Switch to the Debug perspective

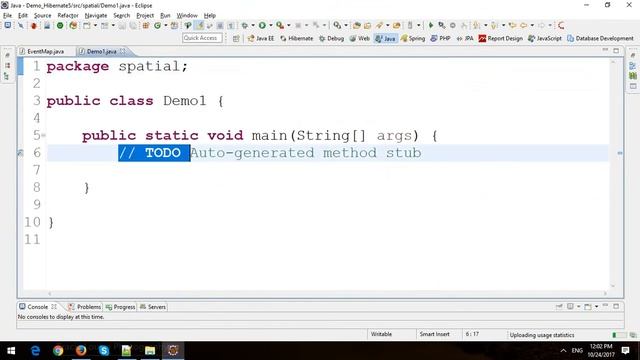tap(331, 38)
